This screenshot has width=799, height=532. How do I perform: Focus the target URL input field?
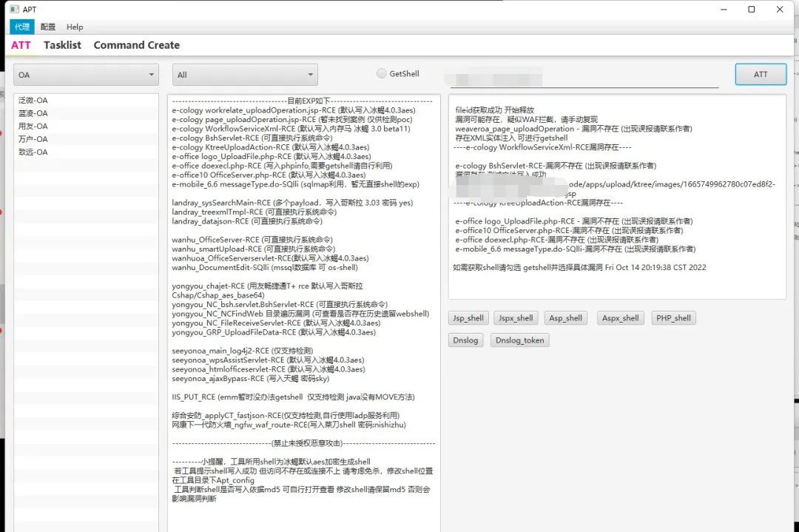581,78
